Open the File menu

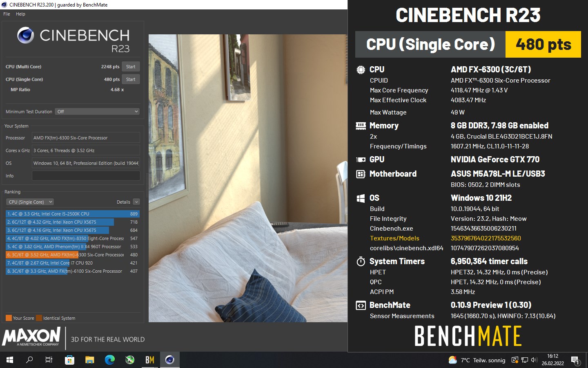tap(7, 14)
